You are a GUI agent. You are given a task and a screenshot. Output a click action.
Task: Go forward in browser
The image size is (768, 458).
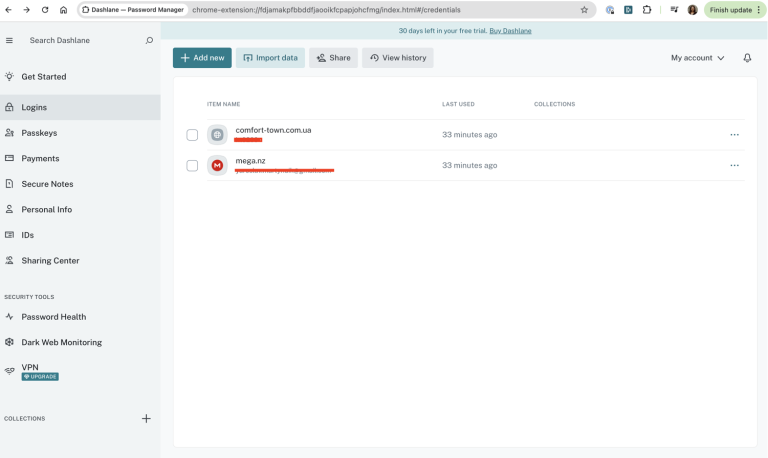pyautogui.click(x=26, y=10)
